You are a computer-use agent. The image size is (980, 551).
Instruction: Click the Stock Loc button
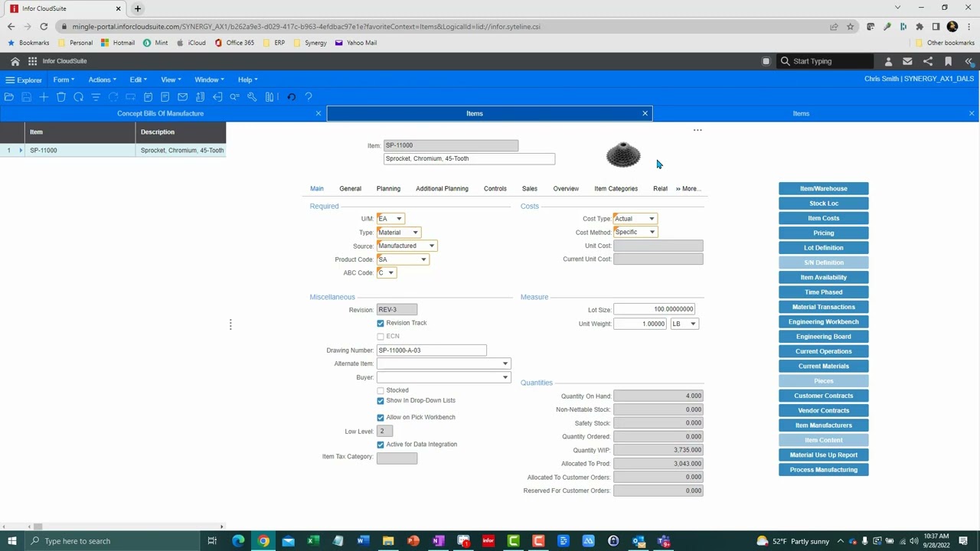[x=824, y=204]
